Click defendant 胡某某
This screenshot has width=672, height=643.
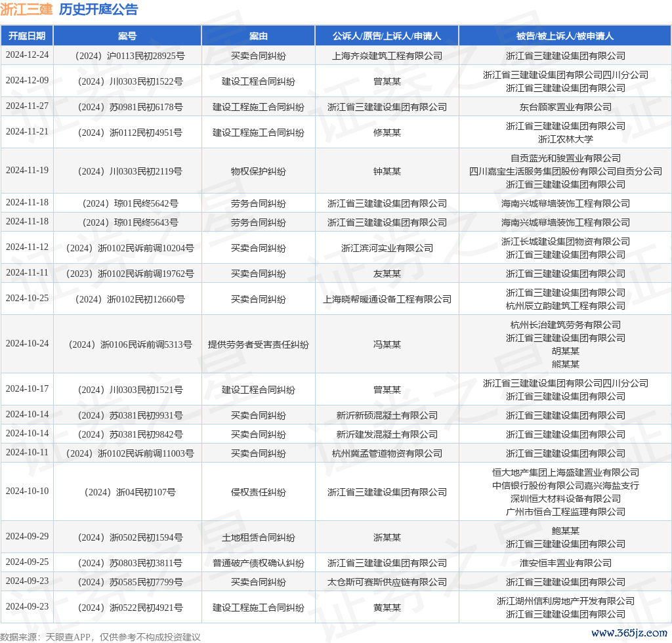pos(565,351)
